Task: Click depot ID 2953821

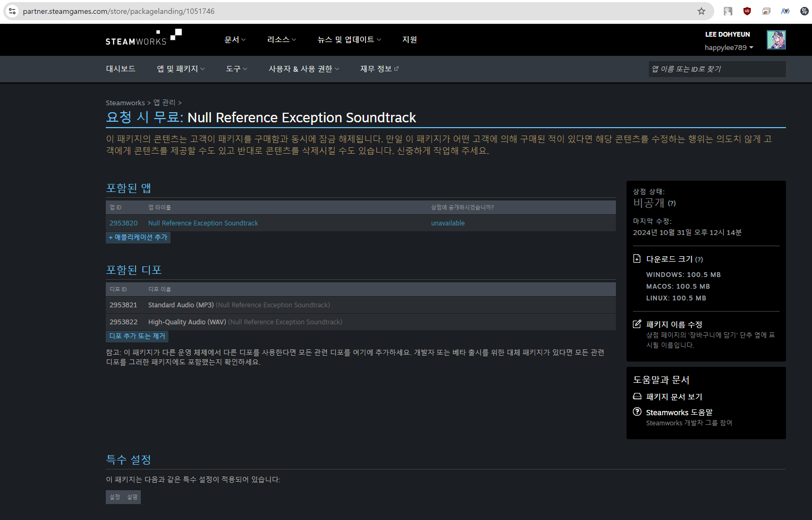Action: pyautogui.click(x=123, y=305)
